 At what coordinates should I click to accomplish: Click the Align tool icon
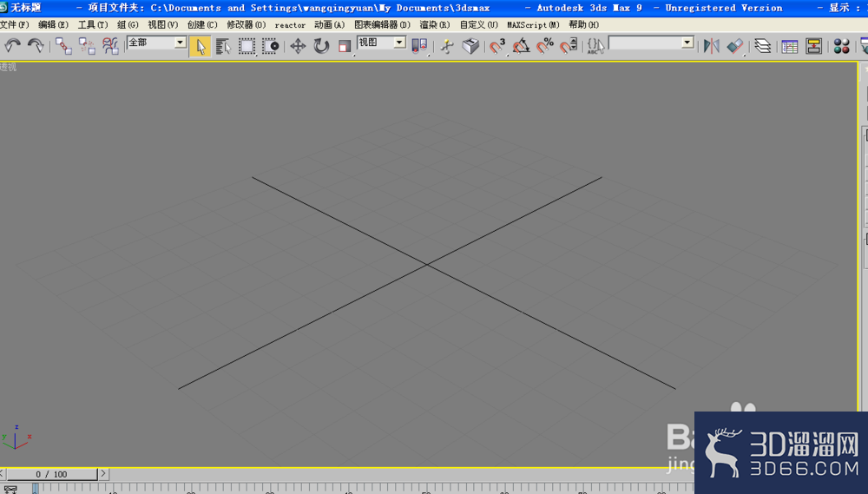(735, 46)
